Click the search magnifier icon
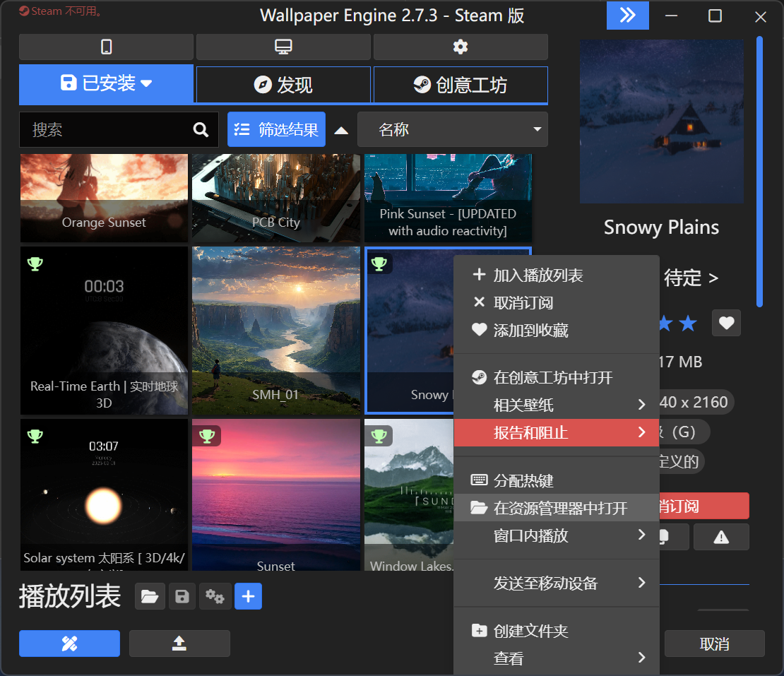Image resolution: width=784 pixels, height=676 pixels. pos(201,130)
